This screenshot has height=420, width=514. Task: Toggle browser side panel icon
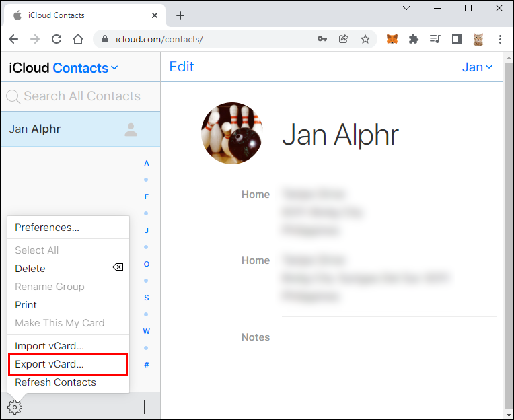pyautogui.click(x=457, y=39)
